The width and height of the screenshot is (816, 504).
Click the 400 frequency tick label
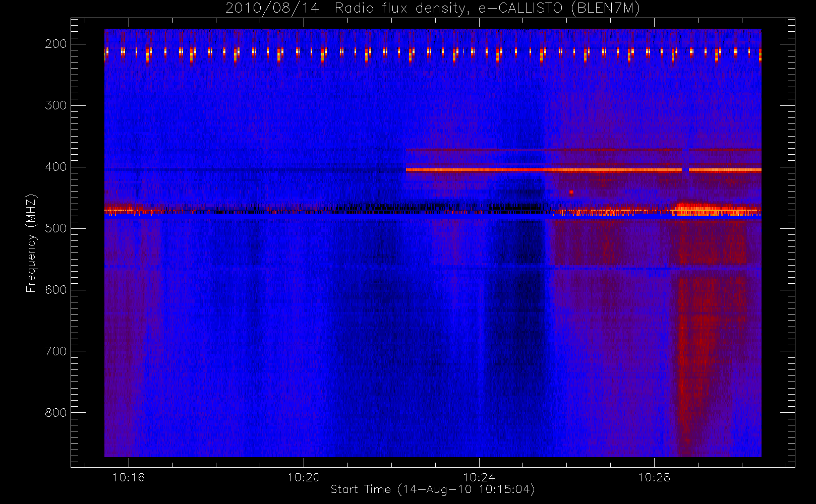pos(56,167)
